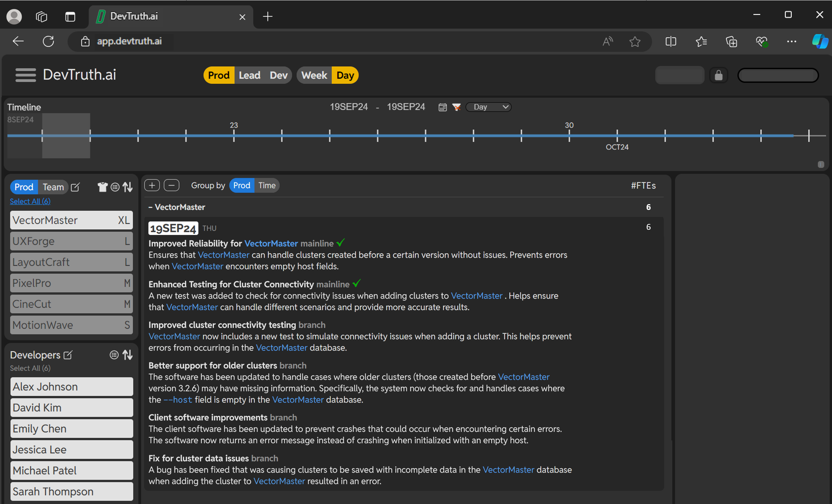Open the Developers list options icon
Screen dimensions: 832x504
pos(114,355)
